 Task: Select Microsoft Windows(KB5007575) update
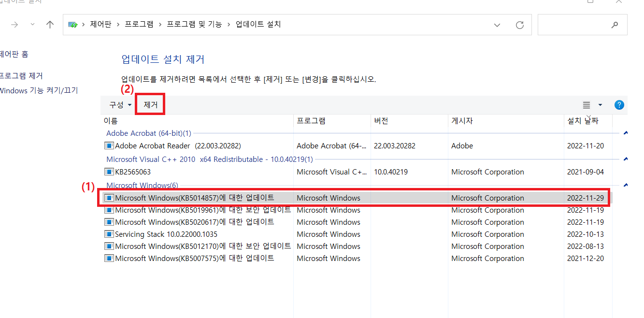tap(356, 259)
